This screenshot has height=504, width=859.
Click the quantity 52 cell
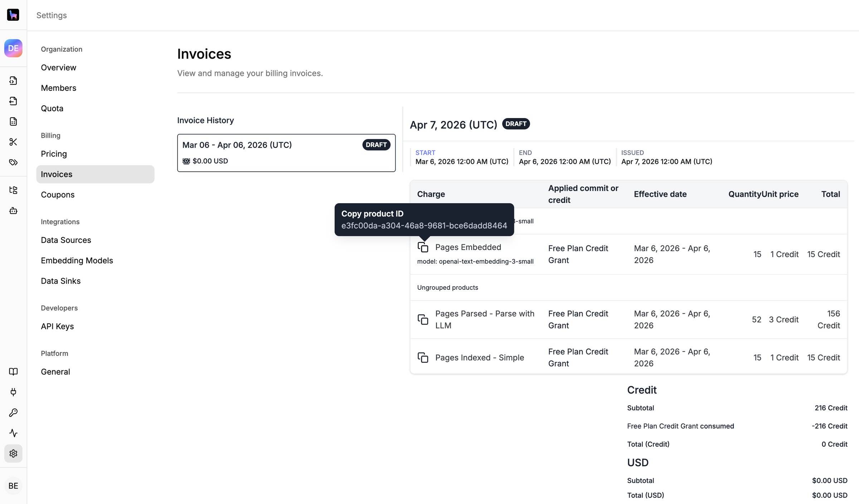click(x=756, y=319)
